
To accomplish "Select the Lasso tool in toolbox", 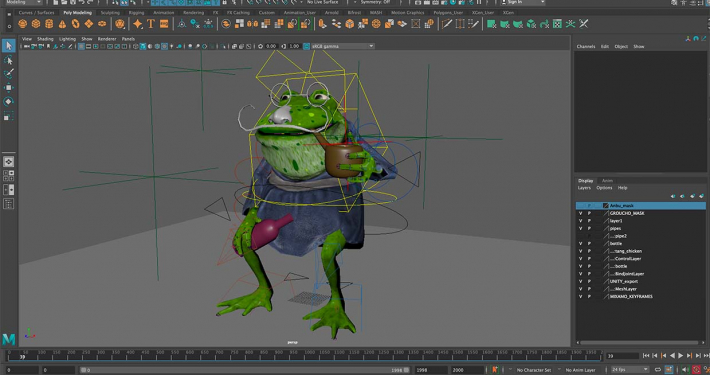I will click(8, 60).
